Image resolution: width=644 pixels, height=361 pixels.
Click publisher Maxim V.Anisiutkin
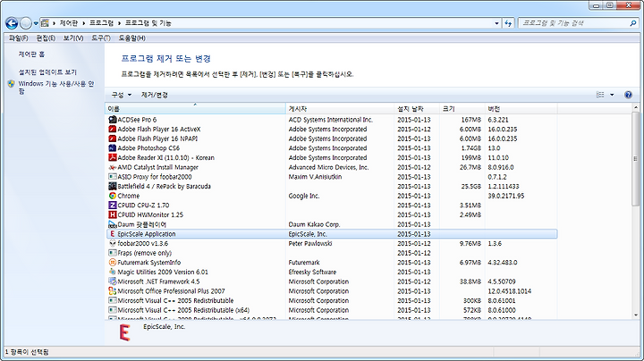315,177
